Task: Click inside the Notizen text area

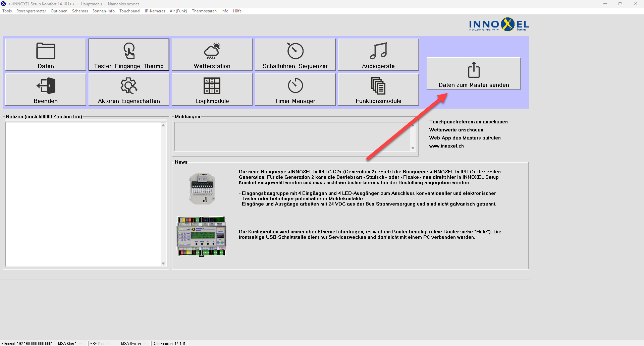Action: point(83,194)
